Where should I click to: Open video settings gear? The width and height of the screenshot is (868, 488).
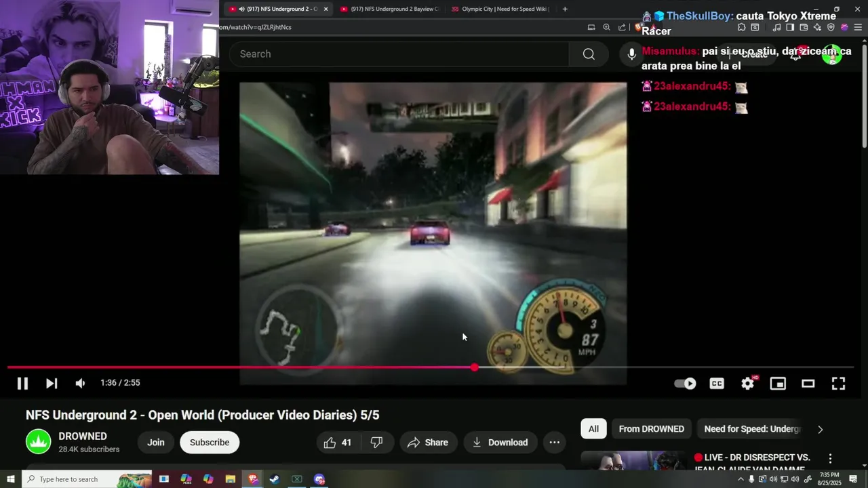click(747, 384)
